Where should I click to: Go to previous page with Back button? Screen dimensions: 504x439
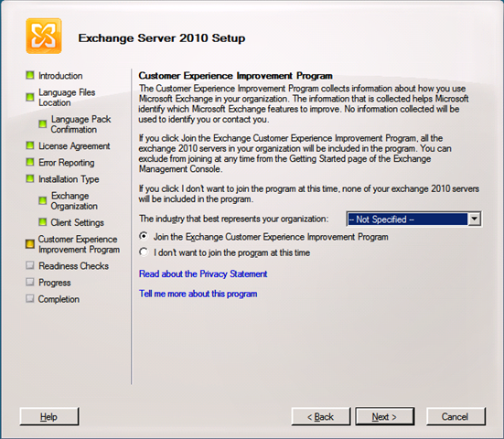click(x=320, y=416)
